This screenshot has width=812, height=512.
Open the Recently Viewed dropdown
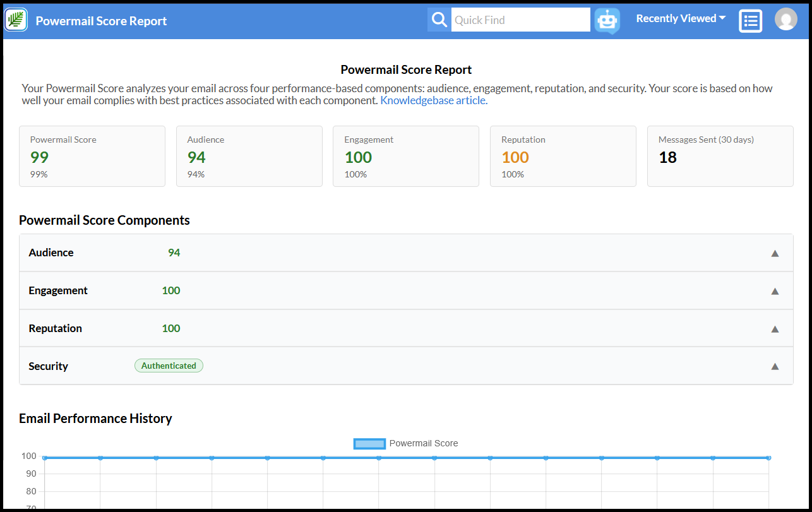coord(681,18)
